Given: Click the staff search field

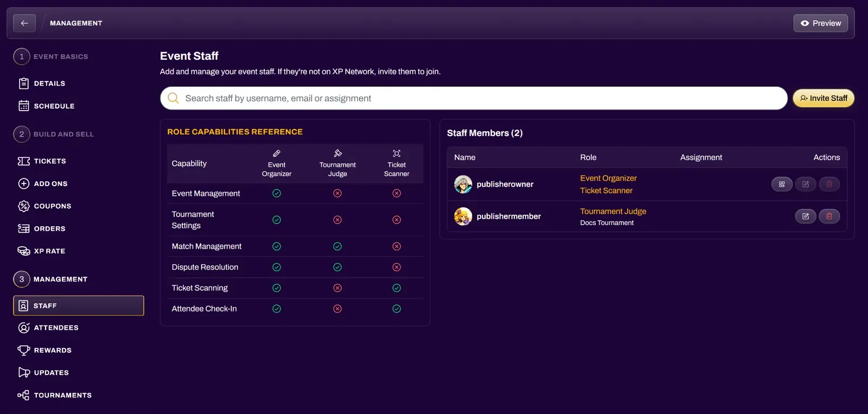Looking at the screenshot, I should coord(474,98).
